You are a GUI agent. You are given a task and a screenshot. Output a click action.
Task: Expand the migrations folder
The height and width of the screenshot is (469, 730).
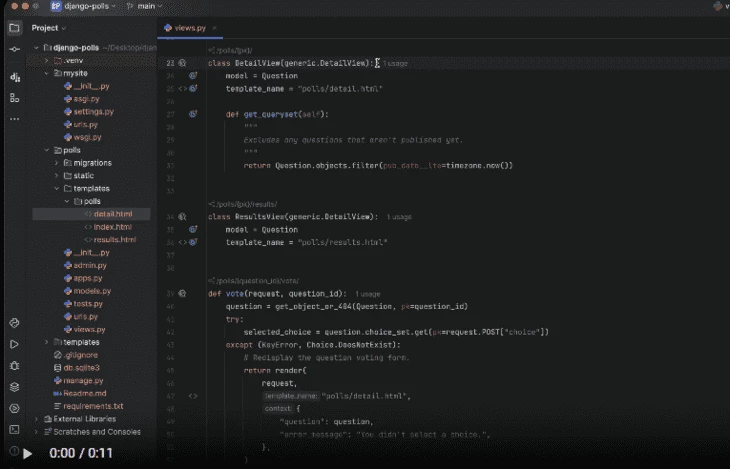tap(57, 163)
